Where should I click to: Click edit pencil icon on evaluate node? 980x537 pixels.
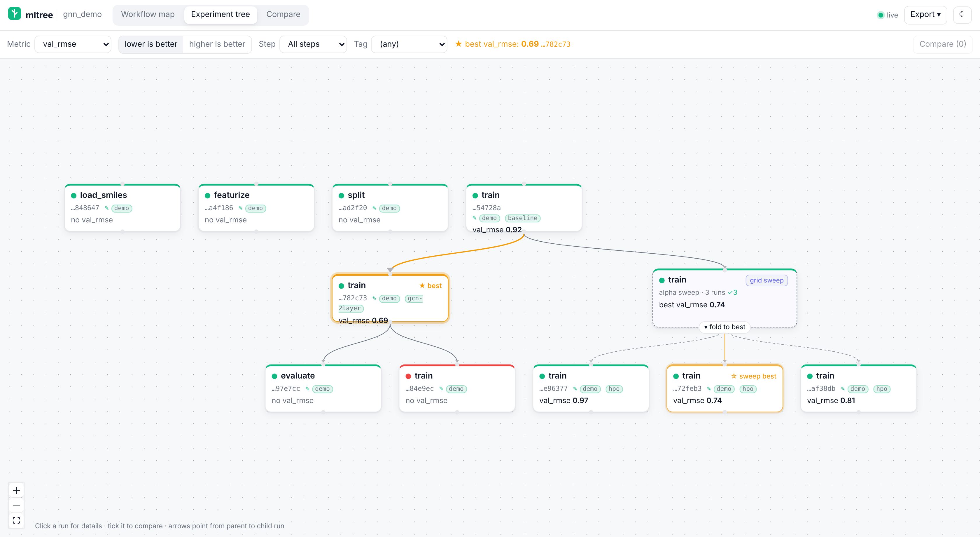pos(307,389)
